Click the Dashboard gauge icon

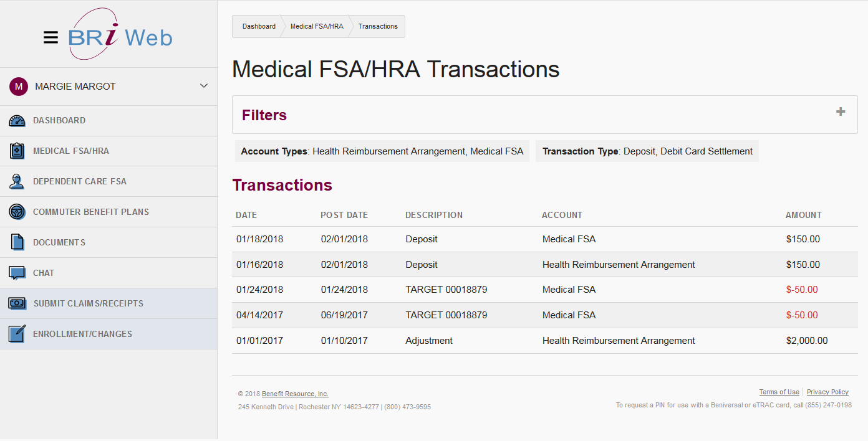(x=17, y=121)
